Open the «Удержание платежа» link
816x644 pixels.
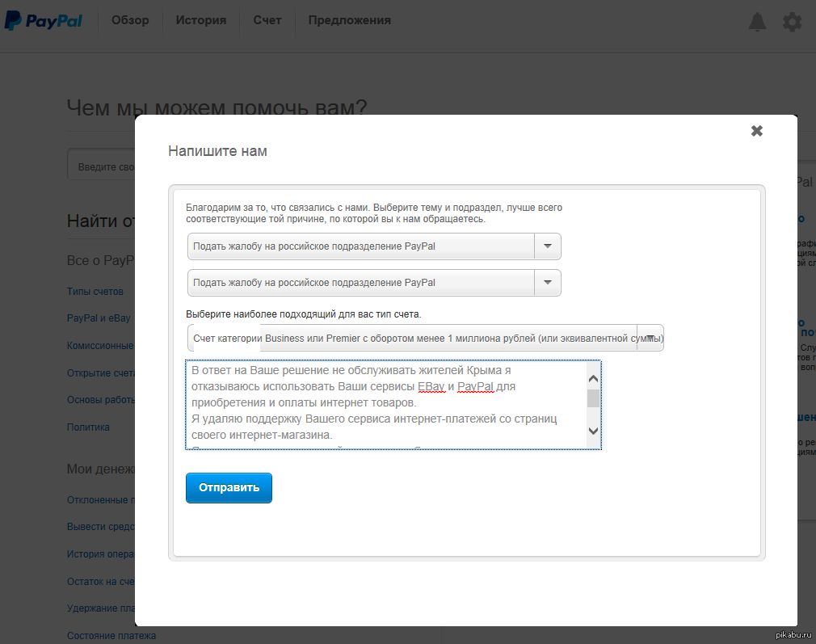click(x=100, y=608)
